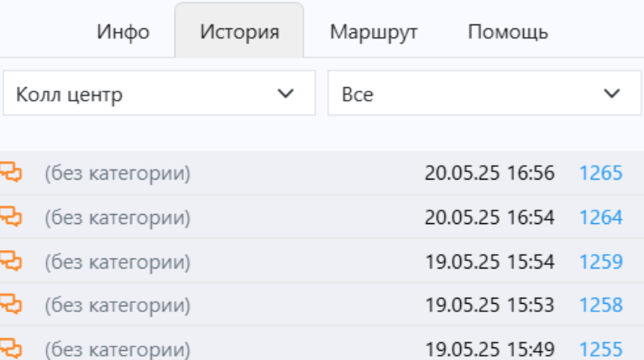Switch to the Инфо tab

123,32
